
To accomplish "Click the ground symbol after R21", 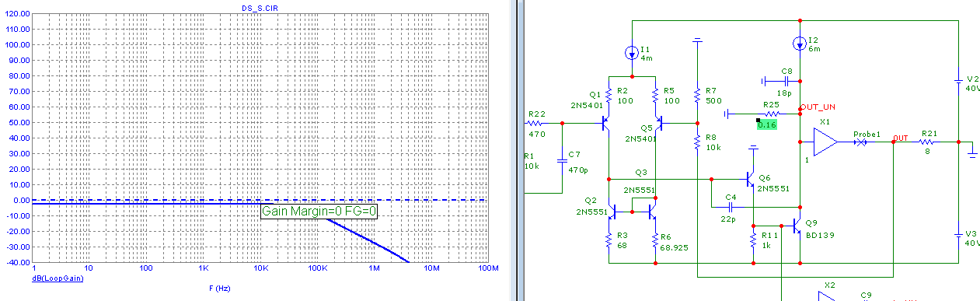I will 973,153.
